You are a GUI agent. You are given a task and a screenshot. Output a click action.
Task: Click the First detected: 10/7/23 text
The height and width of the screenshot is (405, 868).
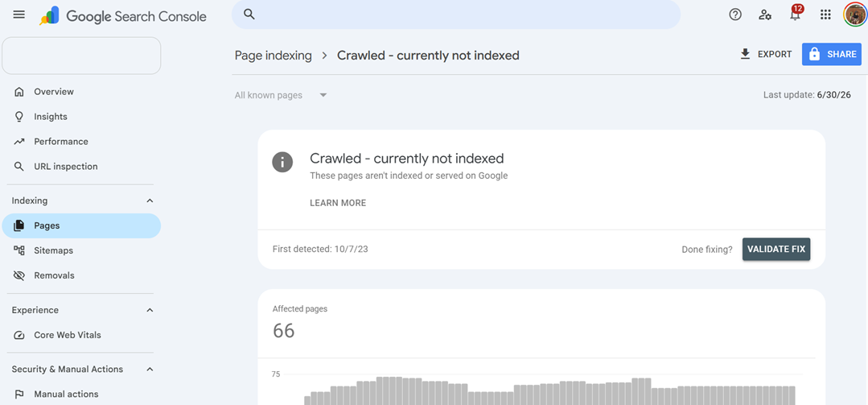pos(320,249)
